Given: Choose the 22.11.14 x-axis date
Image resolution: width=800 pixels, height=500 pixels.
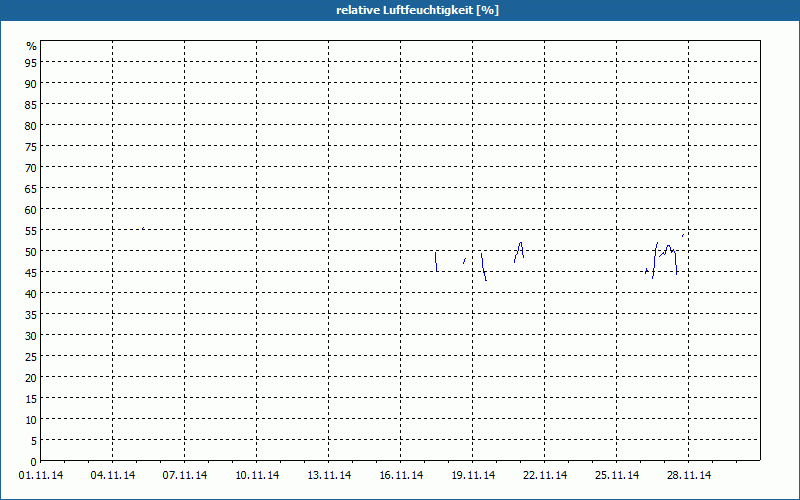Looking at the screenshot, I should pos(545,476).
